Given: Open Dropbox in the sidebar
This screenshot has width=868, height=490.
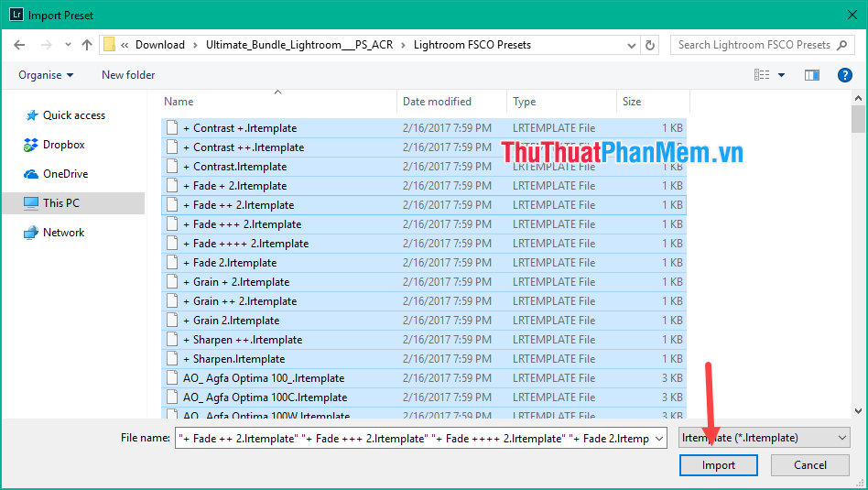Looking at the screenshot, I should coord(54,145).
